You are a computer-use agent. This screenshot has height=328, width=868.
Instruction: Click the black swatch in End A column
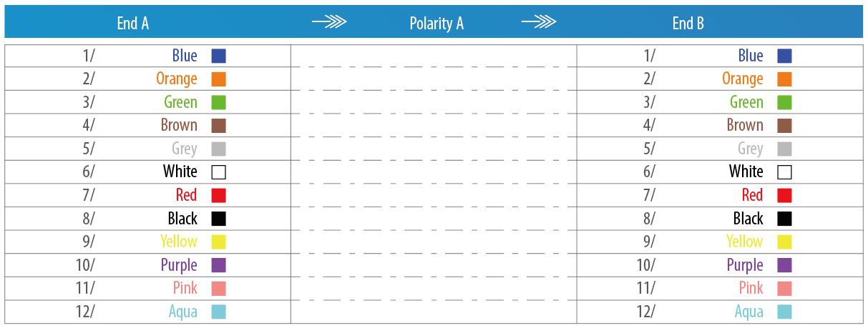point(219,219)
